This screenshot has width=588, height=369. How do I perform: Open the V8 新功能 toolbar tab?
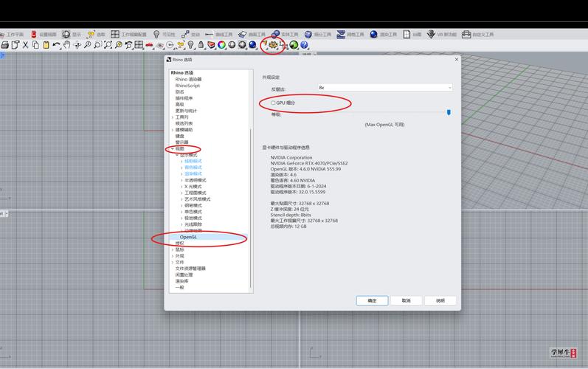point(442,34)
